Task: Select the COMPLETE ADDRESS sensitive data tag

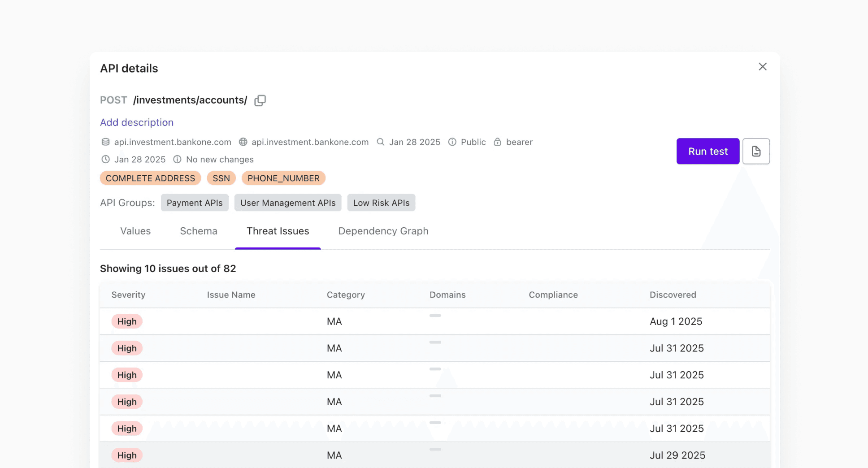Action: click(x=150, y=178)
